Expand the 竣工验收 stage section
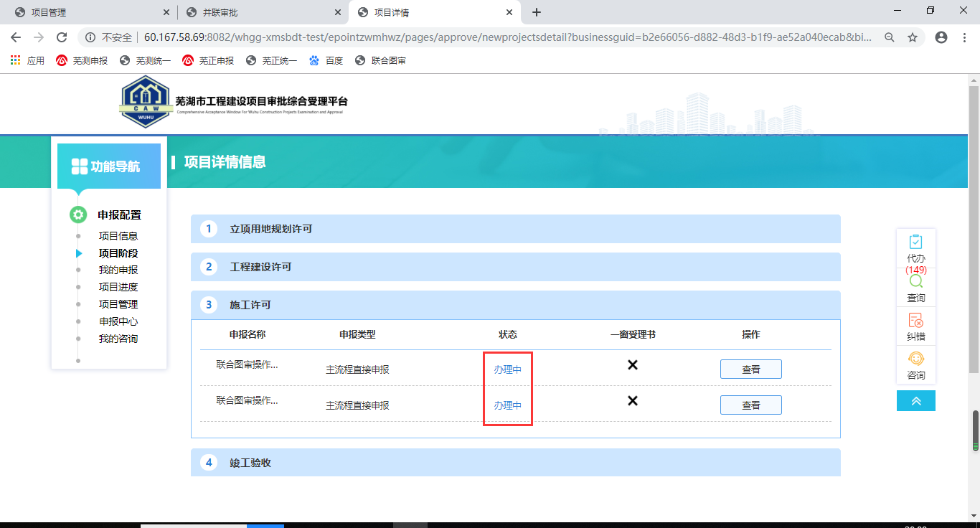980x528 pixels. click(x=515, y=463)
